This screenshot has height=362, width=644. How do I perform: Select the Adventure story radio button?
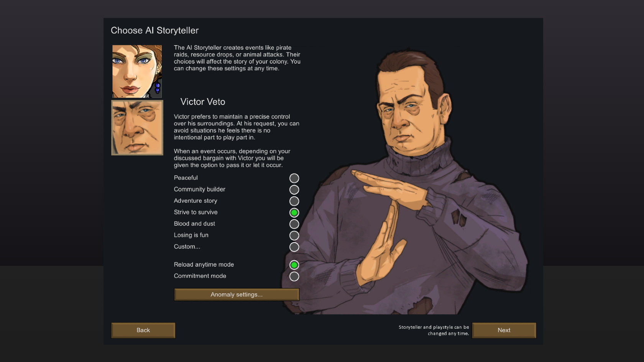[x=294, y=201]
